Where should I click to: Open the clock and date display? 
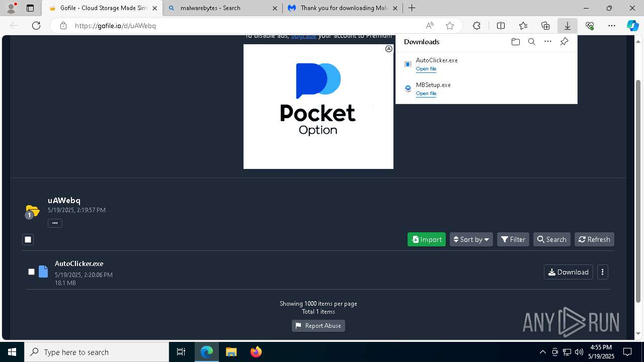coord(602,352)
